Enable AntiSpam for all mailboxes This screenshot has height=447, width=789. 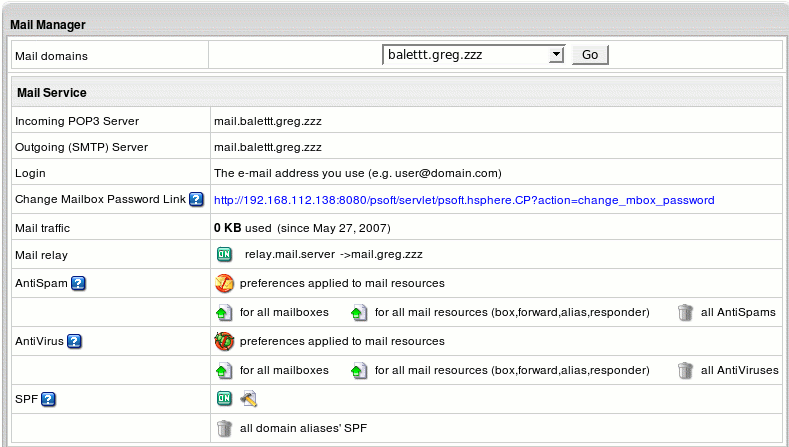[x=224, y=313]
